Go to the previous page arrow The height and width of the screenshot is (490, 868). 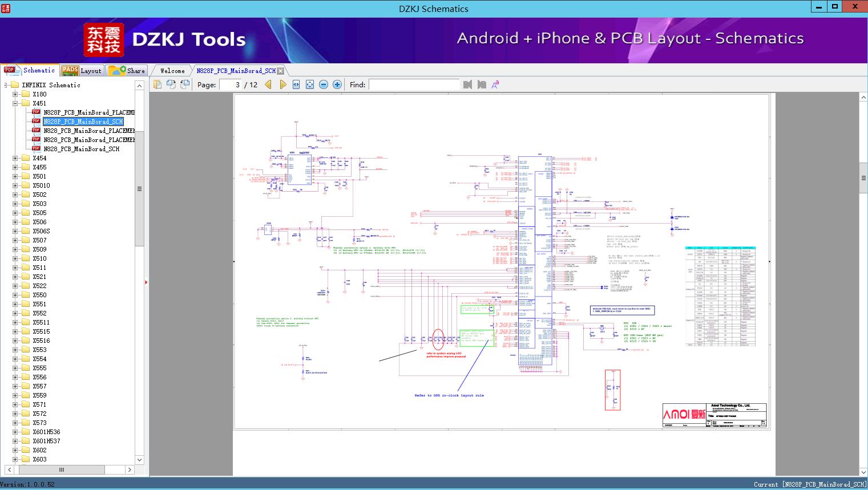pyautogui.click(x=268, y=84)
